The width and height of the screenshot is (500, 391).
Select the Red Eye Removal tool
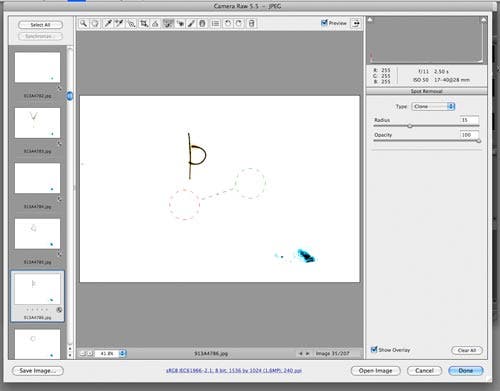[180, 23]
